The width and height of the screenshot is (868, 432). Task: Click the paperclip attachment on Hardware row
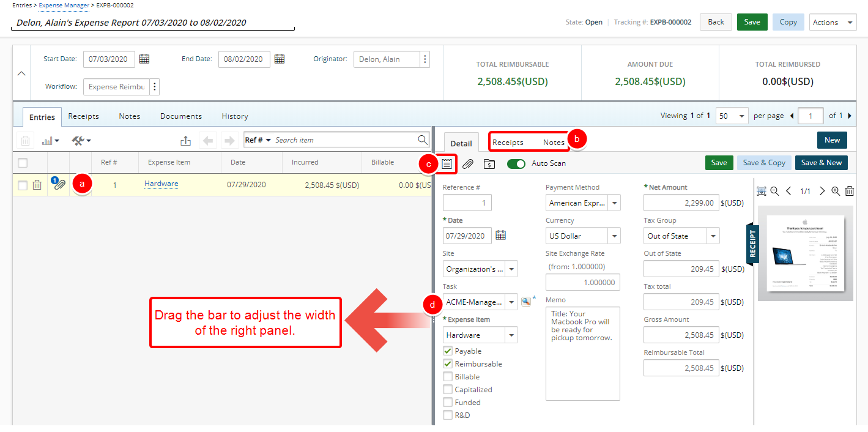pos(59,184)
